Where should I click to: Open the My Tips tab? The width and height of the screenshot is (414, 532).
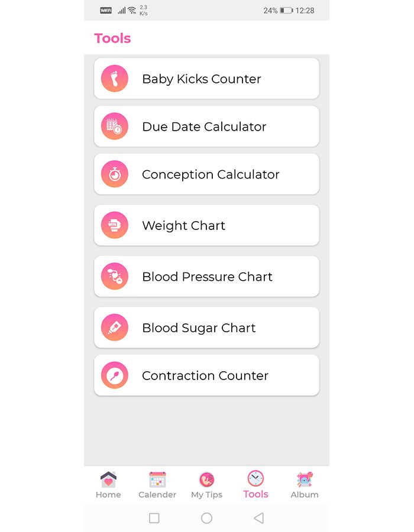pos(206,485)
